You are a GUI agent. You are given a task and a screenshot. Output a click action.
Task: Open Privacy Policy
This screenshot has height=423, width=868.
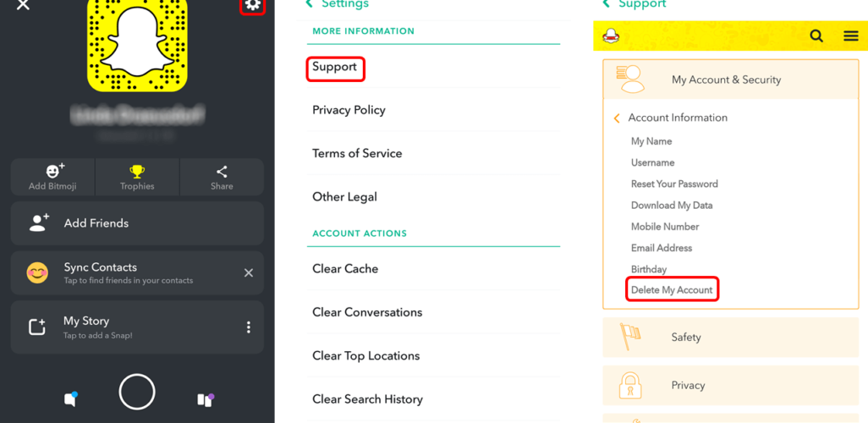(349, 110)
